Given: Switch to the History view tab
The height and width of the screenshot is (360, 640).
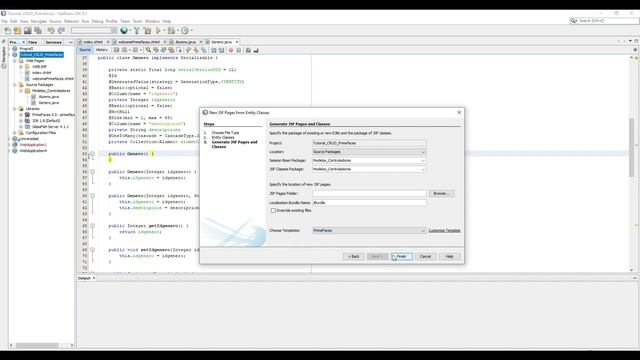Looking at the screenshot, I should [102, 50].
